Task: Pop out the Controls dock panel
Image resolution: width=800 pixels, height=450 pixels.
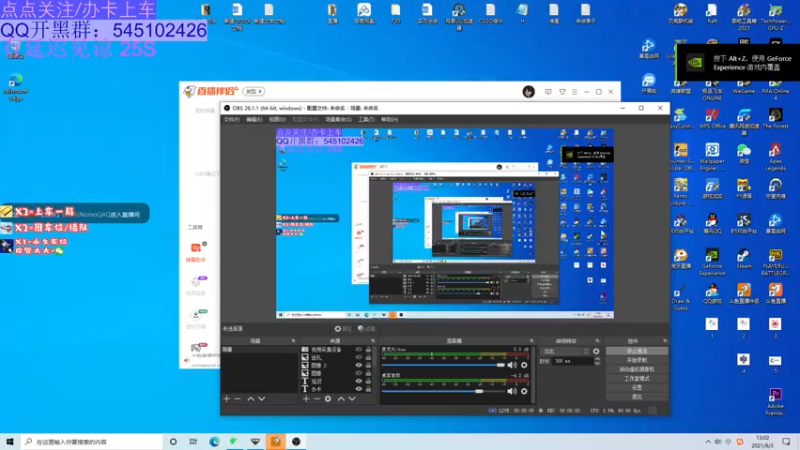Action: (665, 341)
